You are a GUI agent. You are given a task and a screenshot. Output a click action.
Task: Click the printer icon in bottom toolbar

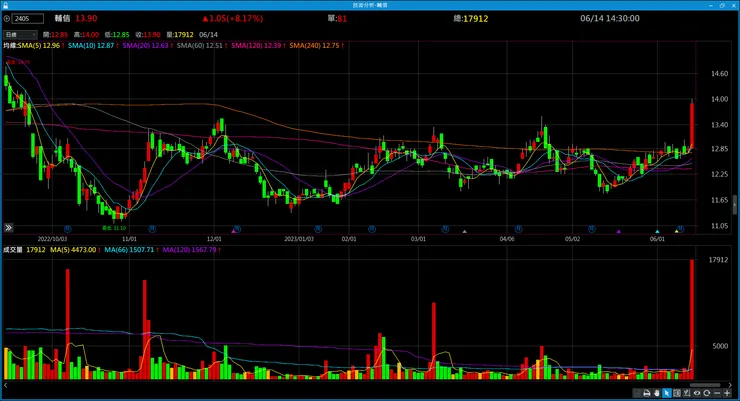pyautogui.click(x=647, y=393)
